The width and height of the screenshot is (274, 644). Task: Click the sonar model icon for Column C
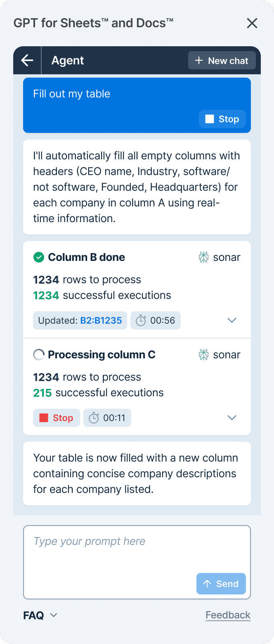tap(203, 355)
